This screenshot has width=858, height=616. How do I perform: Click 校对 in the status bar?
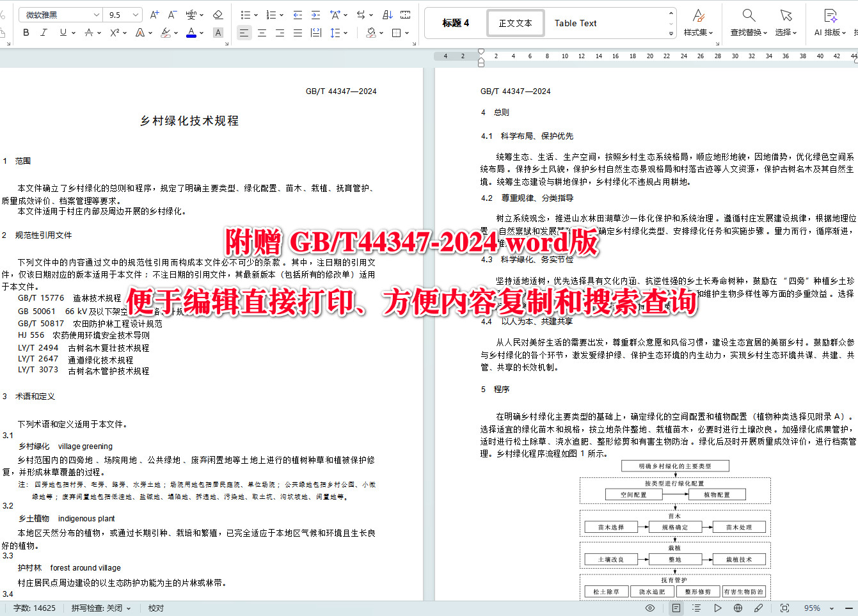click(x=155, y=608)
